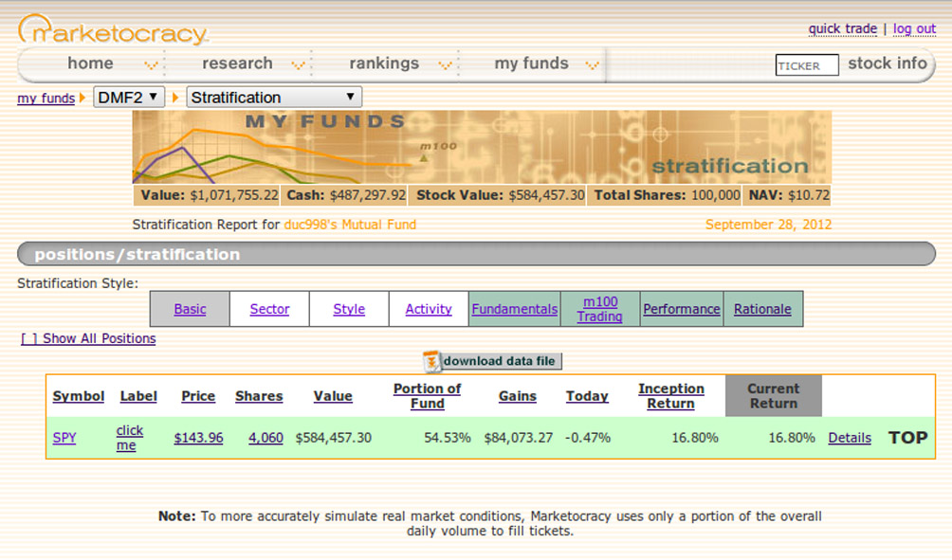Open the Details link for SPY
Viewport: 952px width, 560px height.
(x=850, y=438)
